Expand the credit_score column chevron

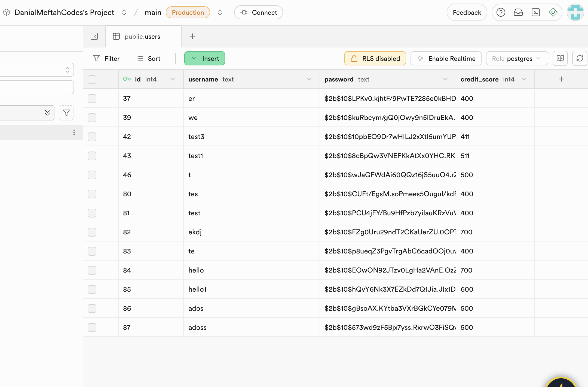pyautogui.click(x=523, y=79)
